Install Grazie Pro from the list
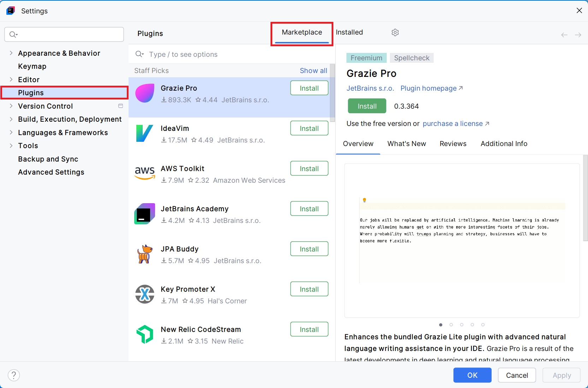This screenshot has height=388, width=588. click(x=309, y=88)
